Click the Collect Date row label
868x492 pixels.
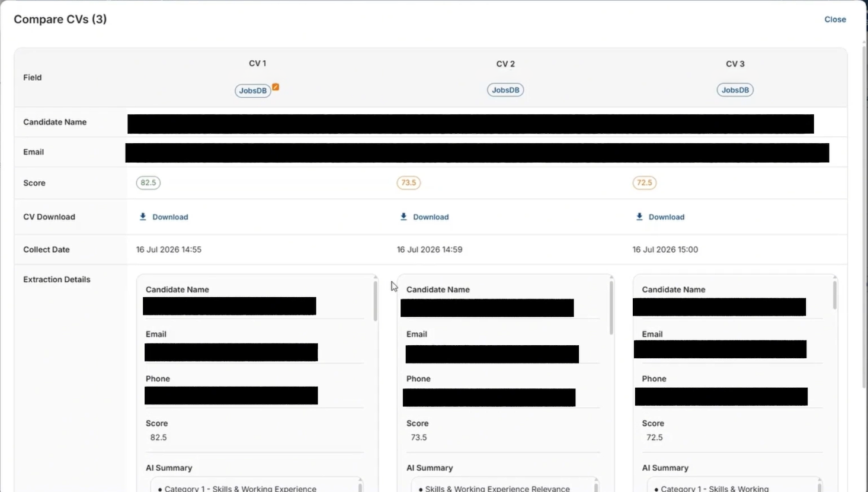46,250
